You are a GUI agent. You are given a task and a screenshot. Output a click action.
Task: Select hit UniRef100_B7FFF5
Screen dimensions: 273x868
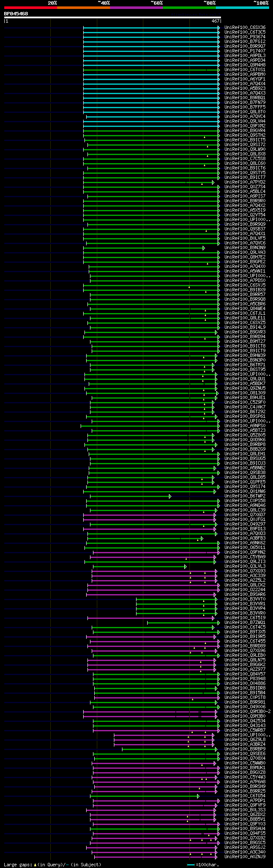tap(245, 107)
